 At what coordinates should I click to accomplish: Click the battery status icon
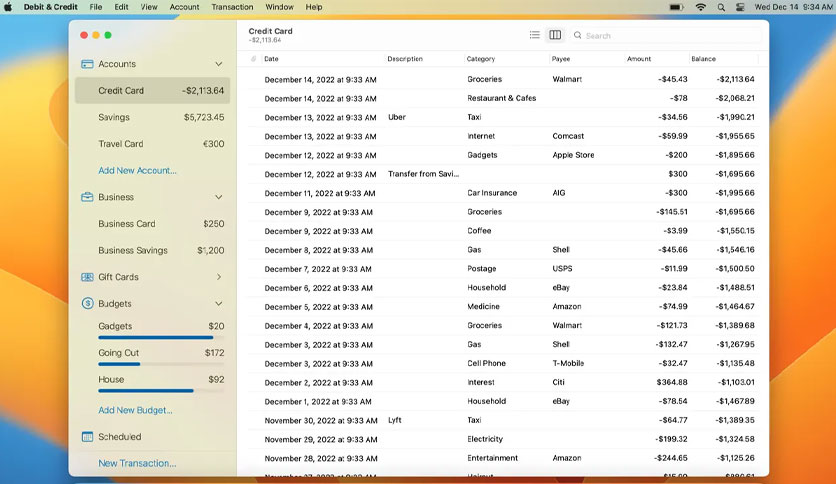[676, 7]
